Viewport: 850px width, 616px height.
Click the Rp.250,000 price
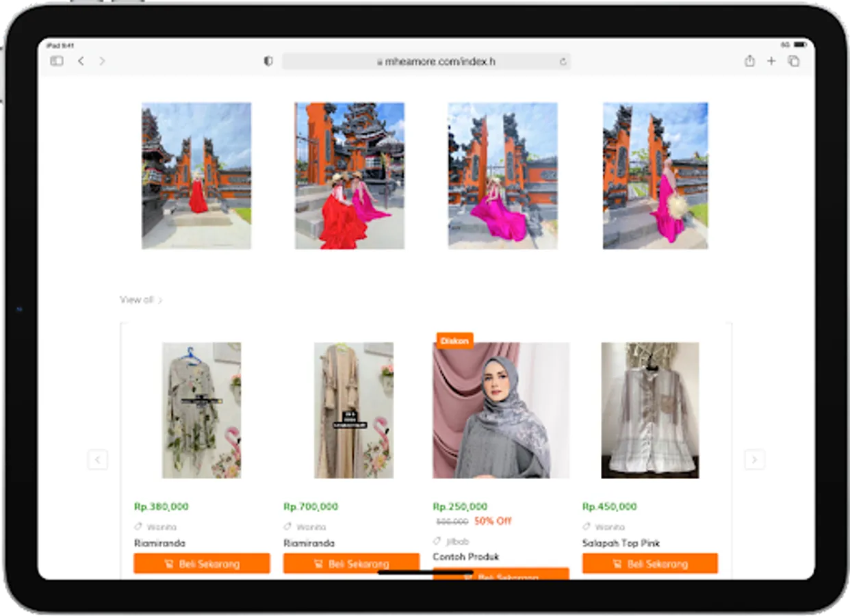pos(460,507)
